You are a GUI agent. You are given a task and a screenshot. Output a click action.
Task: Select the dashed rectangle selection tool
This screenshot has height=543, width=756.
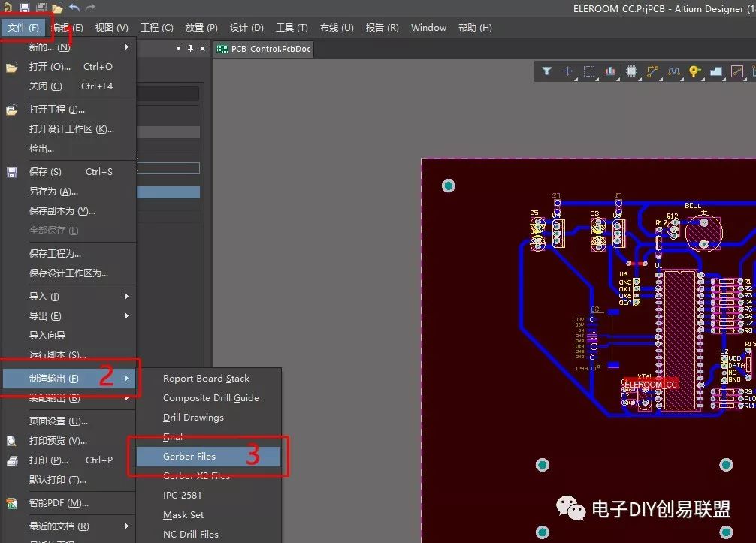tap(588, 71)
